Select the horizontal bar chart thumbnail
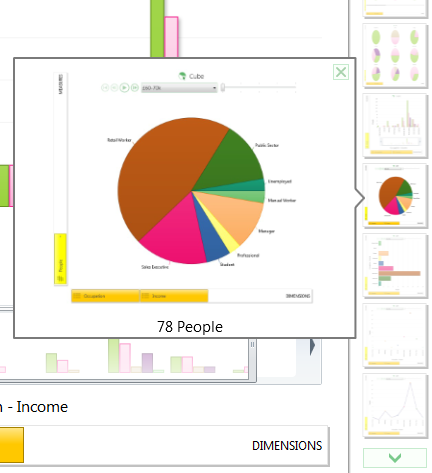Screen dimensions: 432x473 (395, 266)
